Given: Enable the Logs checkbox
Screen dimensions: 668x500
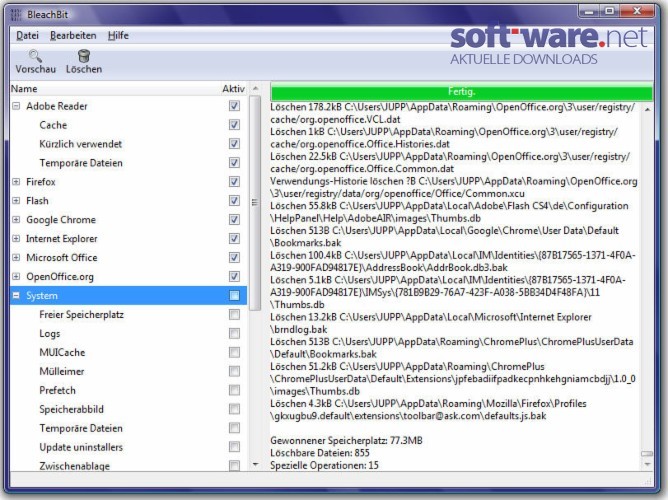Looking at the screenshot, I should click(234, 333).
